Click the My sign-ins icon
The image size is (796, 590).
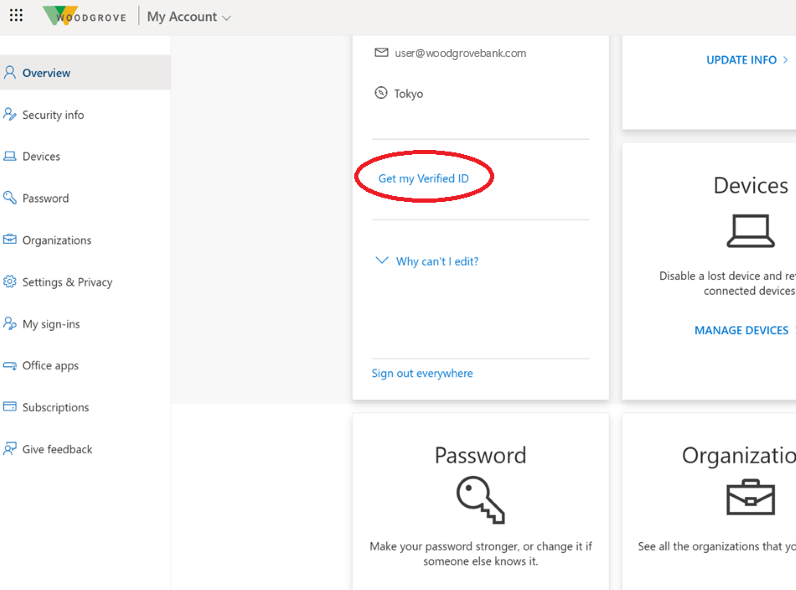click(x=10, y=323)
